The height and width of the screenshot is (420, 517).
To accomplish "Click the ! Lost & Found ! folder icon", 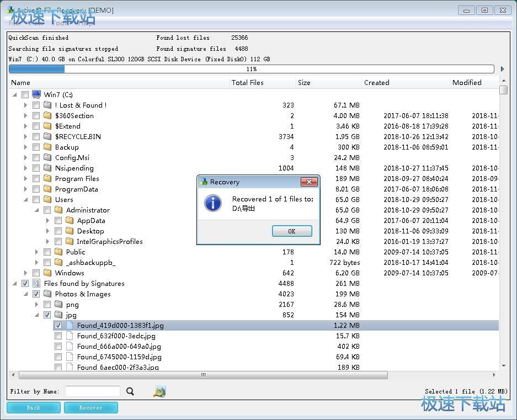I will coord(47,105).
